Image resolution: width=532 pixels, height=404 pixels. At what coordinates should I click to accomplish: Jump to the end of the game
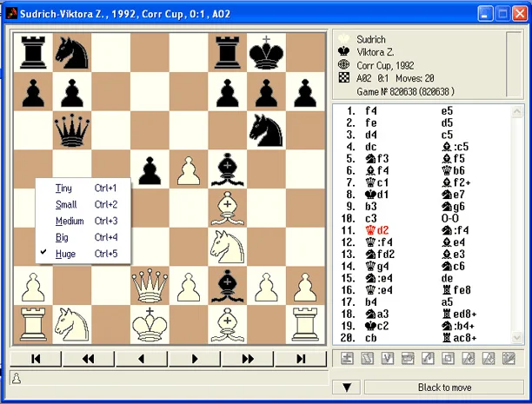[301, 359]
